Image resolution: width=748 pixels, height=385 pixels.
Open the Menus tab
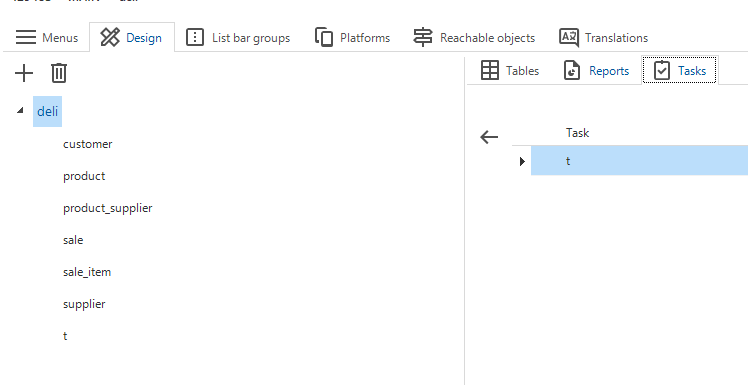[x=47, y=38]
